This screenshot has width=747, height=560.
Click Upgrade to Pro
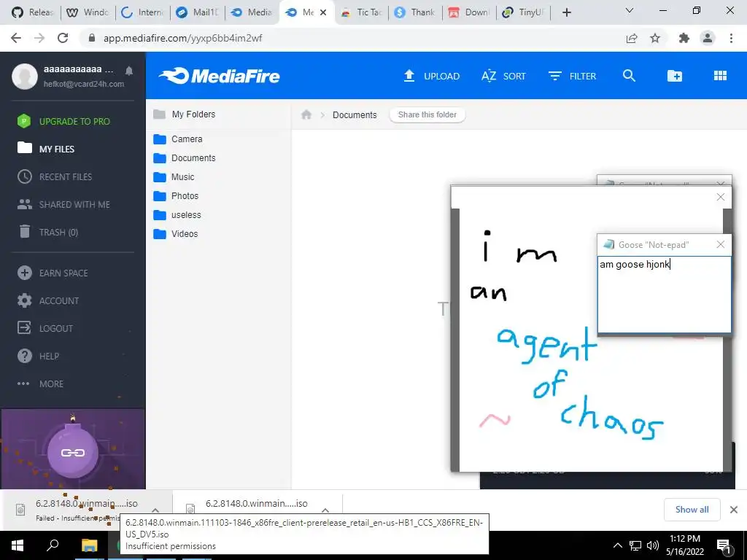(63, 122)
